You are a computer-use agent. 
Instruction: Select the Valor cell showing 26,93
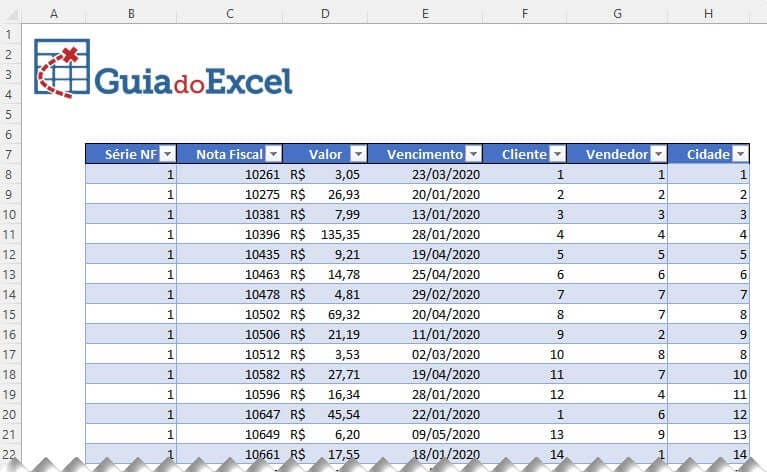pos(325,195)
